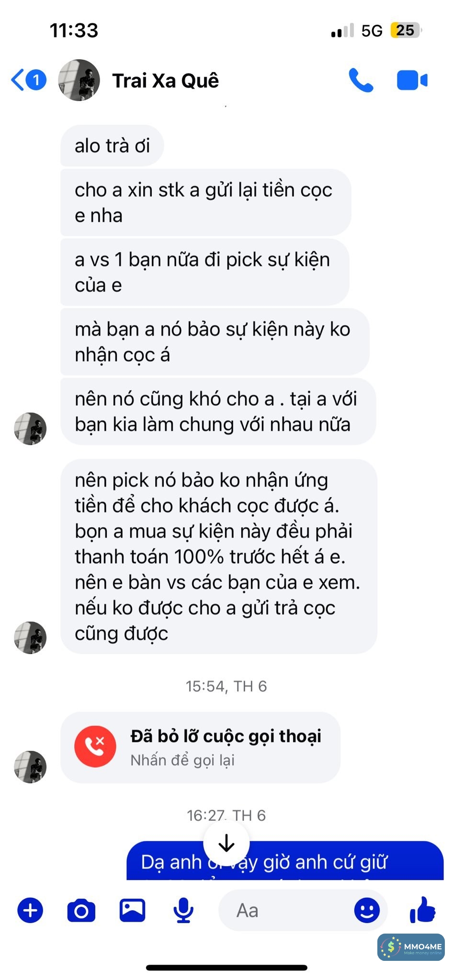
Task: Send a thumbs-up like
Action: pos(422,909)
